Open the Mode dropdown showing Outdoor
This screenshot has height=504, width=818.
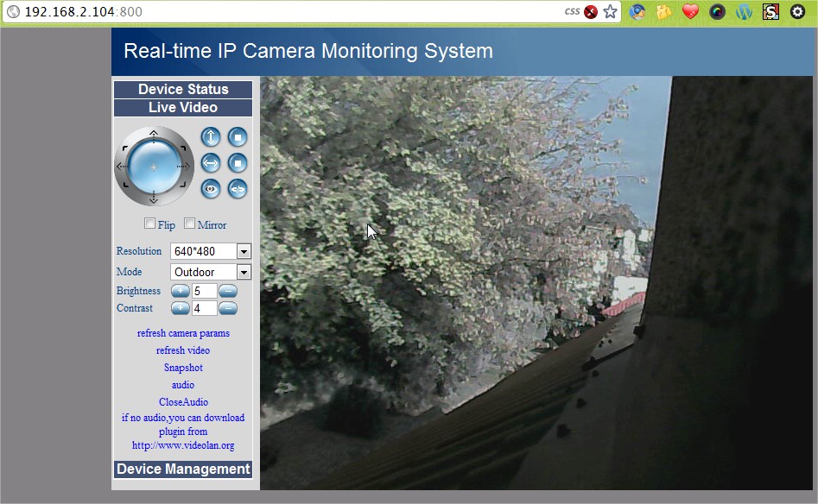click(x=210, y=272)
